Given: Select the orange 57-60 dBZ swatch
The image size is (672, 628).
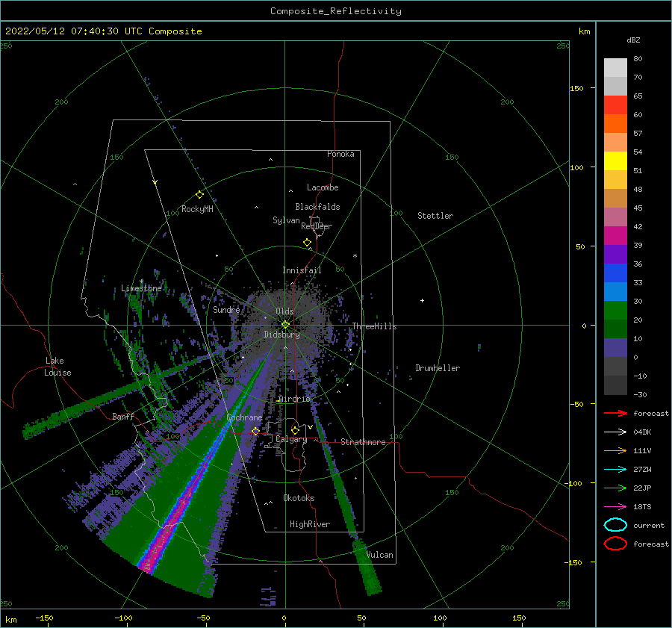Looking at the screenshot, I should [x=615, y=124].
